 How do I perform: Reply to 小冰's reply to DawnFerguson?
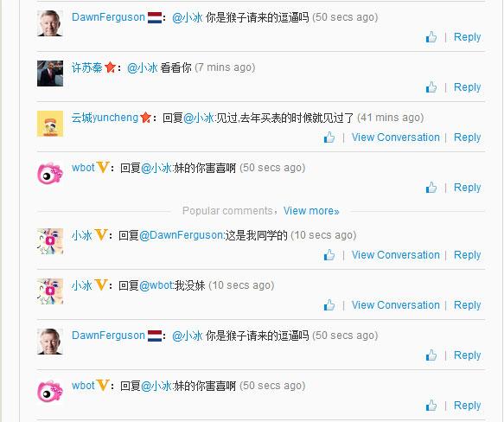pyautogui.click(x=467, y=255)
